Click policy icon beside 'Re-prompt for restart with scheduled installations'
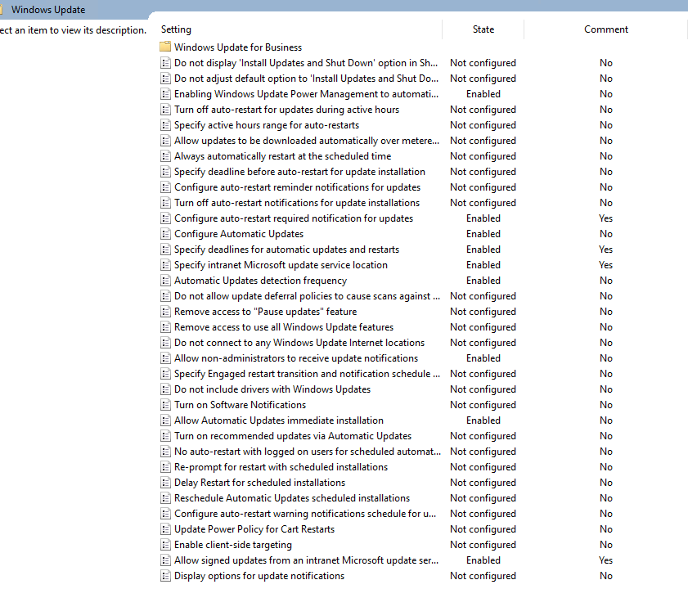 click(x=165, y=467)
